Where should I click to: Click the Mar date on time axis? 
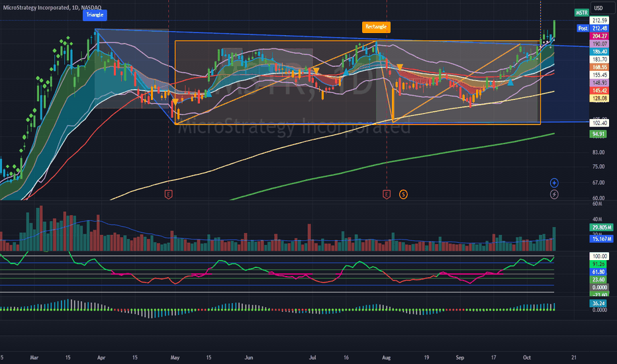click(x=34, y=357)
